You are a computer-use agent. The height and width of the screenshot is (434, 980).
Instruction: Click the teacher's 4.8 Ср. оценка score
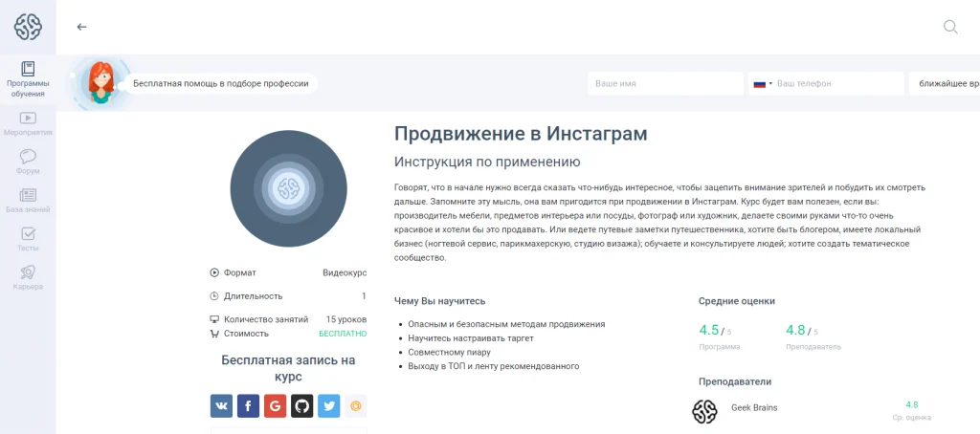click(x=912, y=411)
